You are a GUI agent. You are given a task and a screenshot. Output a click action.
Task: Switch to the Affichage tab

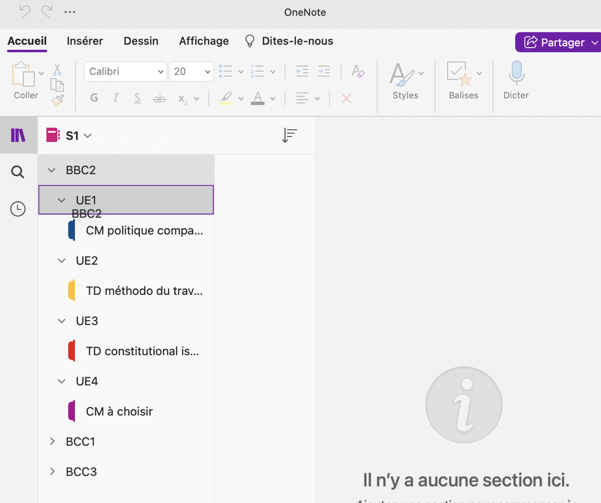[x=204, y=41]
